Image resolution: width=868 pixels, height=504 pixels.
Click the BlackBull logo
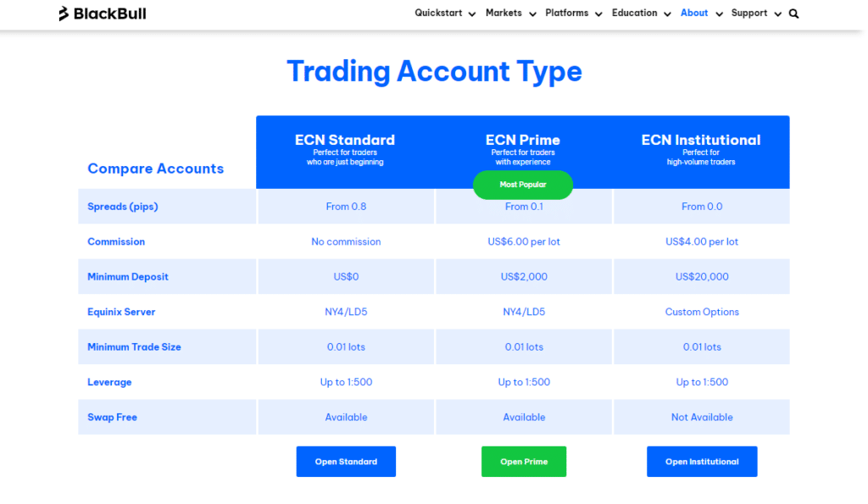[103, 14]
